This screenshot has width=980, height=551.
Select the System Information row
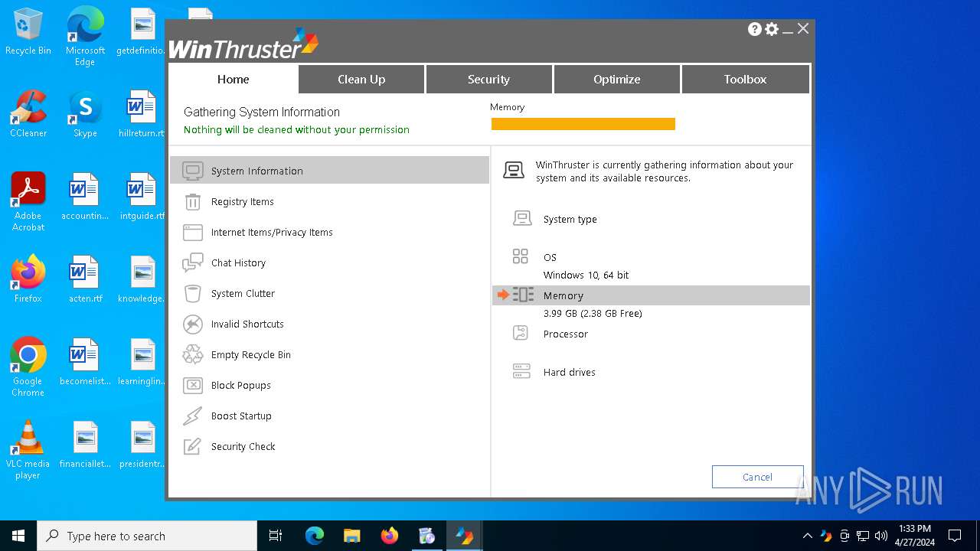coord(329,171)
